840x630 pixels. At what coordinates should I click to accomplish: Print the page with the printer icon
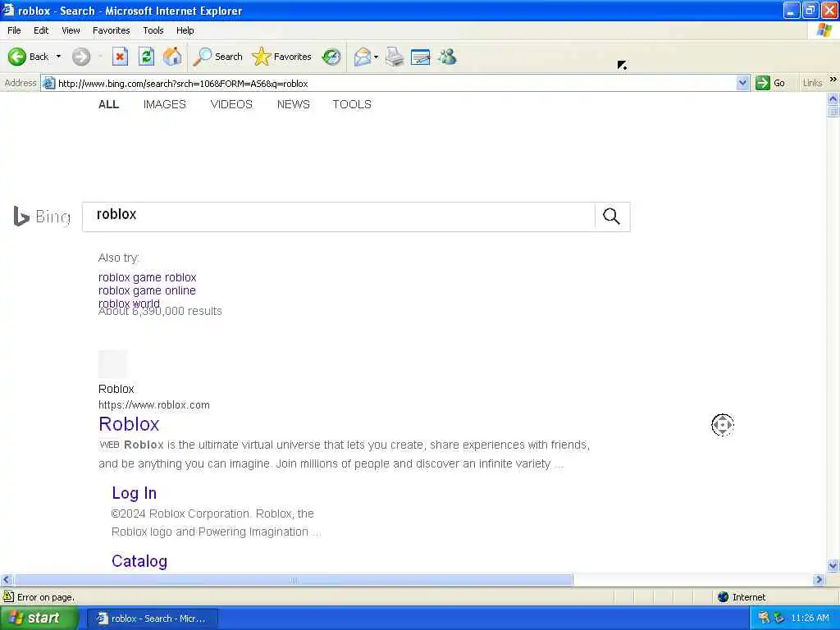395,57
